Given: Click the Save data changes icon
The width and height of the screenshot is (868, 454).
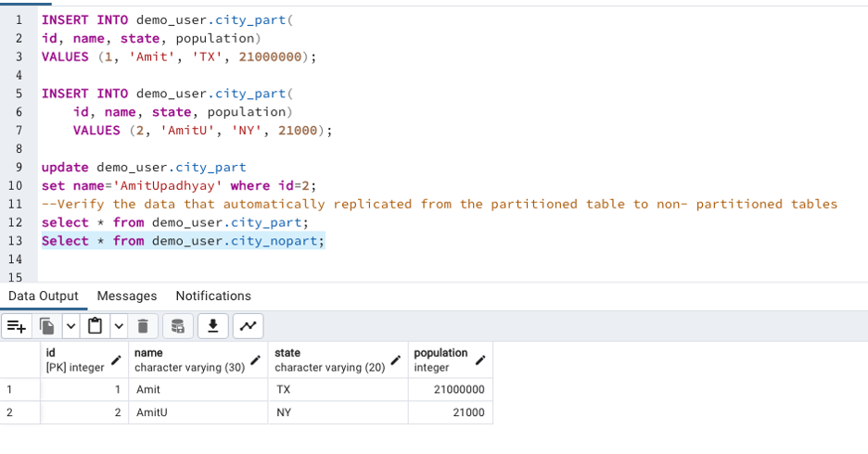Looking at the screenshot, I should coord(178,326).
